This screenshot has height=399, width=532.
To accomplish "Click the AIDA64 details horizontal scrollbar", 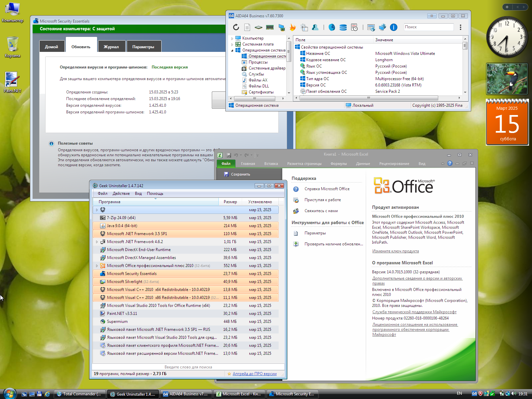I will point(369,98).
